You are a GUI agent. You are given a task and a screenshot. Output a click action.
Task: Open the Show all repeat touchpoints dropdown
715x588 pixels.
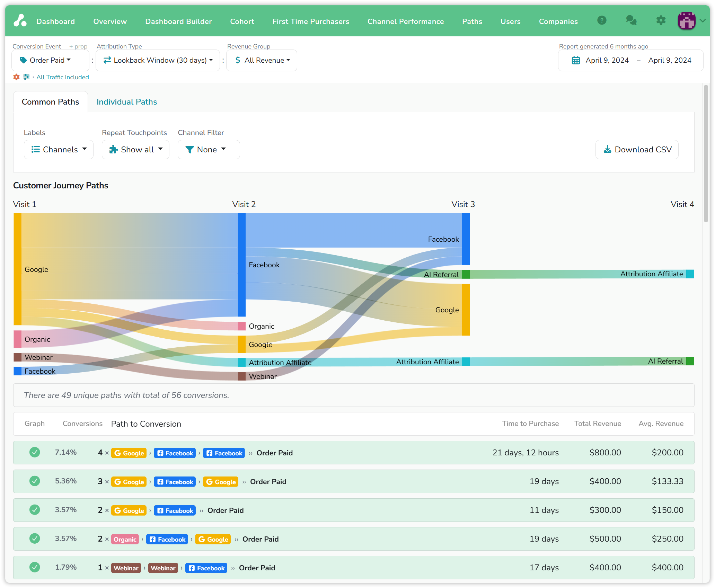135,150
